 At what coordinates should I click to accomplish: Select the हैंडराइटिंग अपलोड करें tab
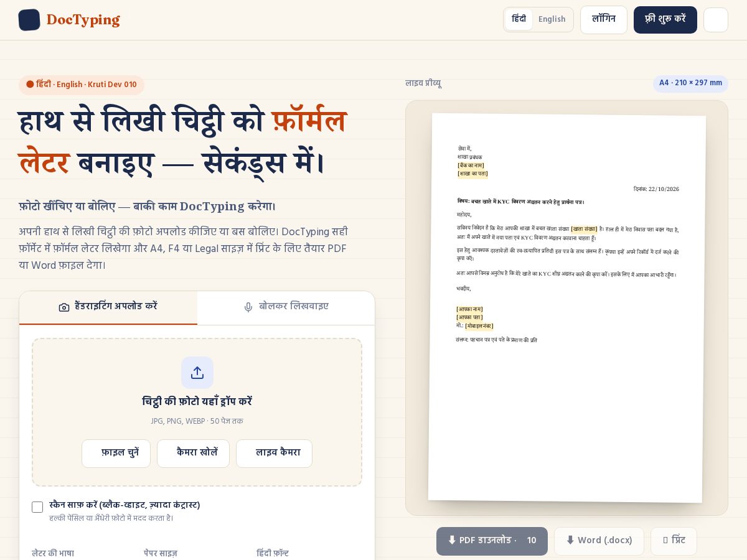(108, 307)
